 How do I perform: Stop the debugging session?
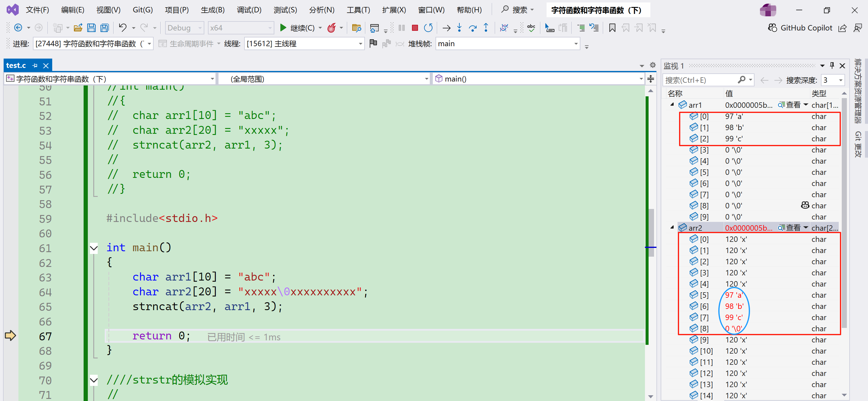click(x=415, y=28)
